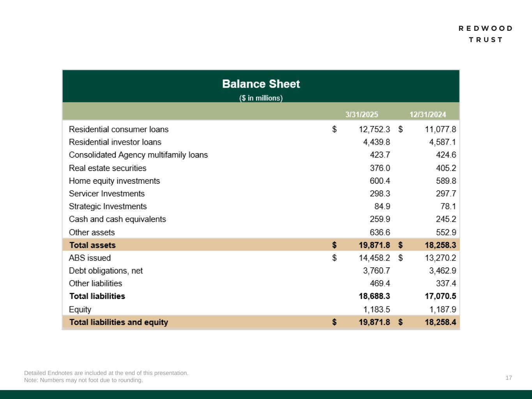Click the Residential investor loans label
Viewport: 532px width, 399px height.
115,142
